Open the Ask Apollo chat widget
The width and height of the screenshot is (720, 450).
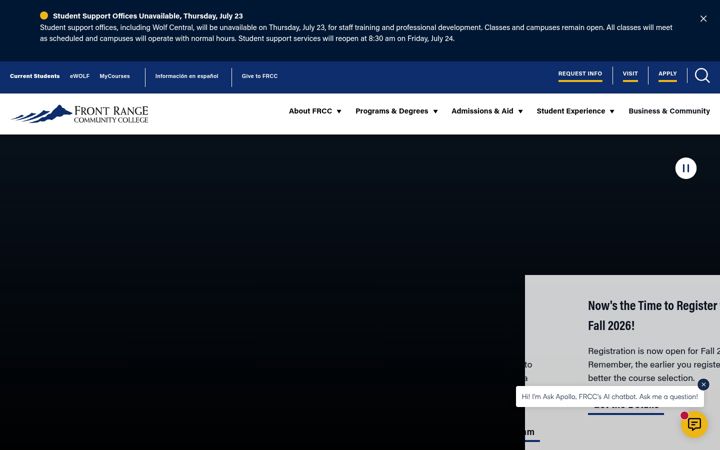coord(694,424)
